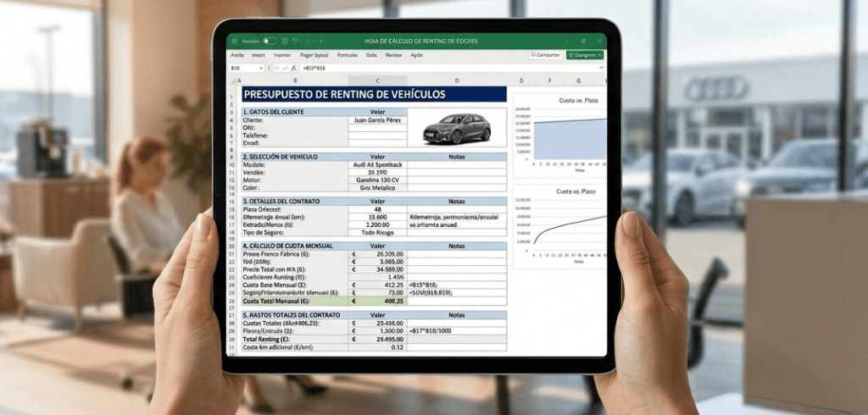Viewport: 868px width, 415px height.
Task: Click the Insert Function fx icon
Action: click(293, 67)
